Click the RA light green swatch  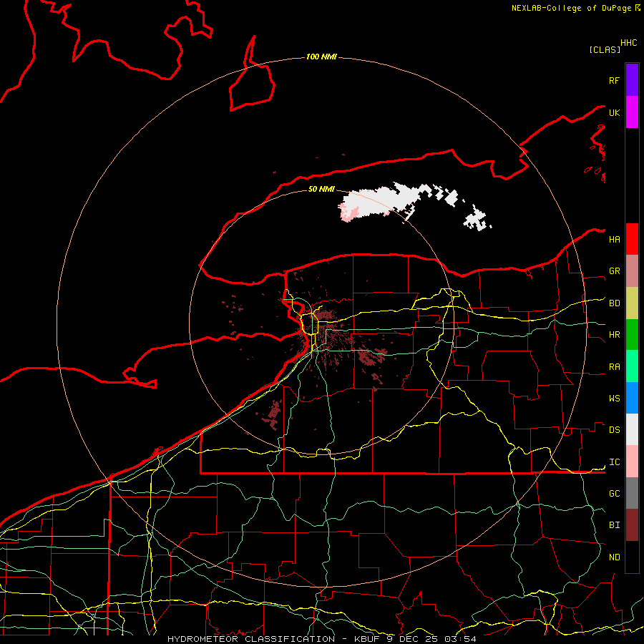point(632,366)
